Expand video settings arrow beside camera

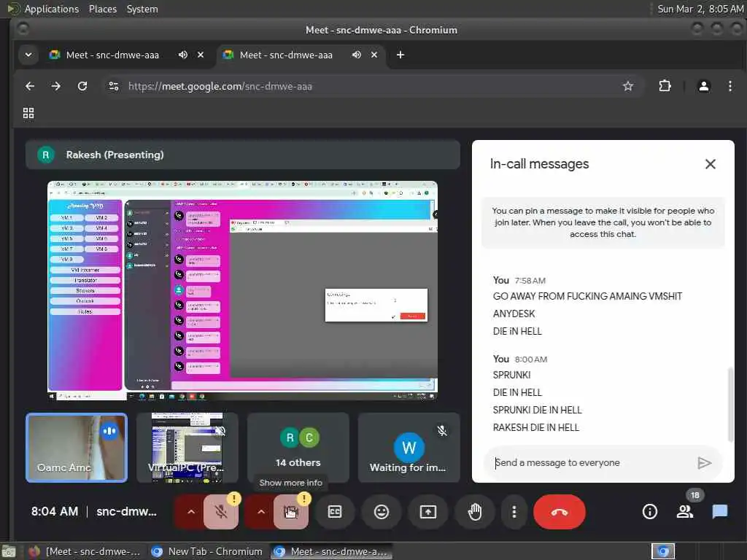[x=260, y=512]
